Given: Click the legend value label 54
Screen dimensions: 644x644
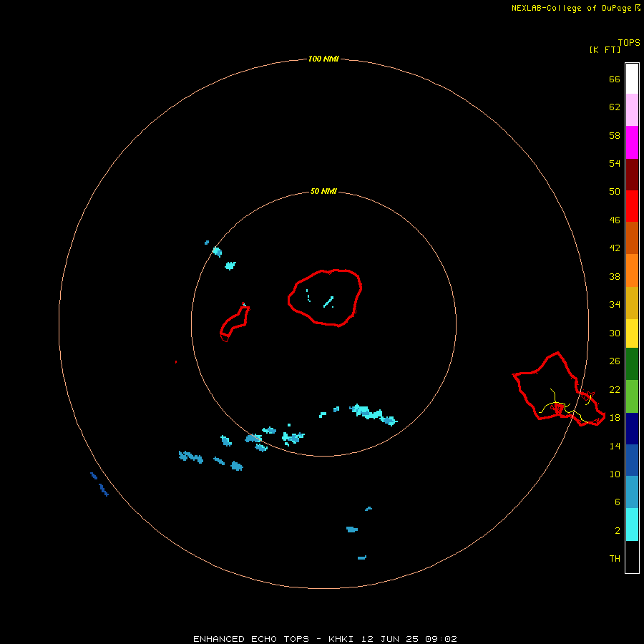Looking at the screenshot, I should 615,163.
